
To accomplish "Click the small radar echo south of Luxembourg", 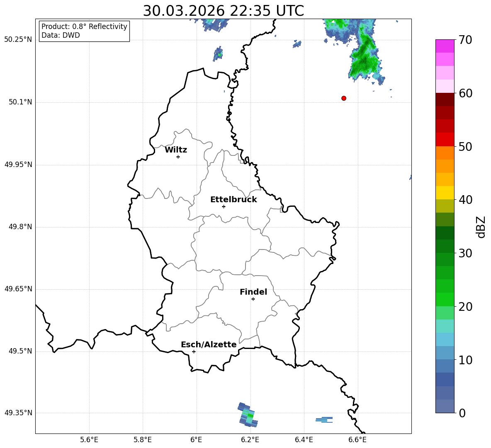I will [248, 415].
